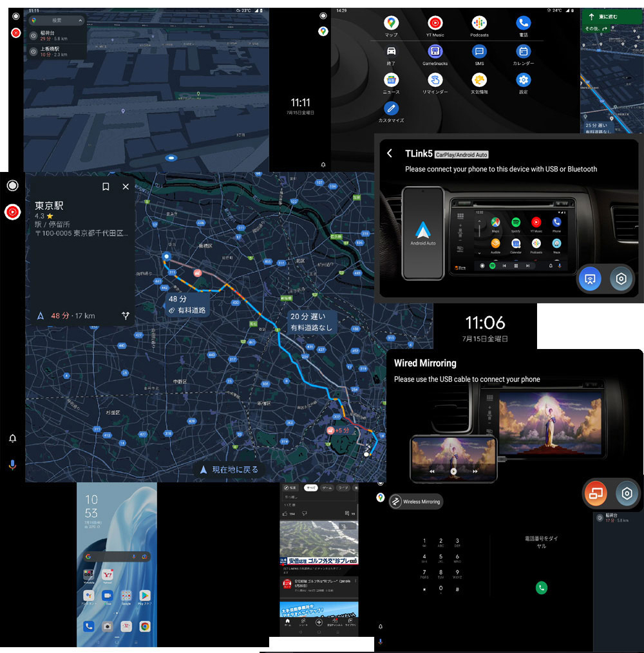The width and height of the screenshot is (644, 653).
Task: Select the ゲーム chip in YouTube
Action: (x=327, y=487)
